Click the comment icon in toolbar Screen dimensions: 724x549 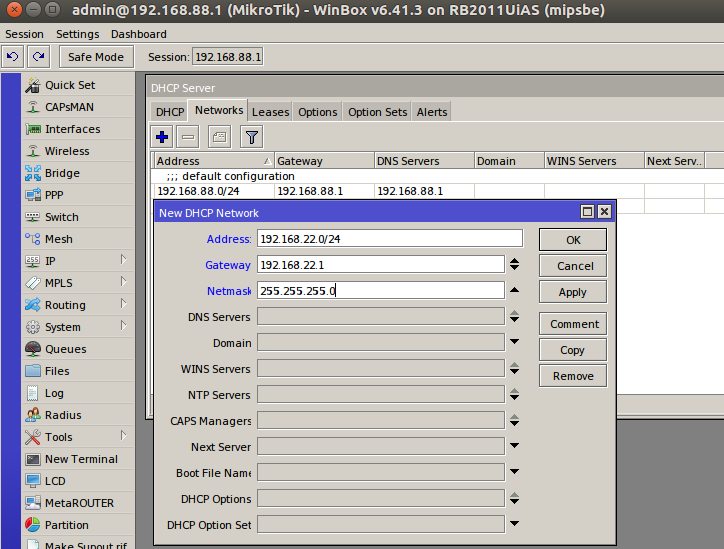click(219, 136)
